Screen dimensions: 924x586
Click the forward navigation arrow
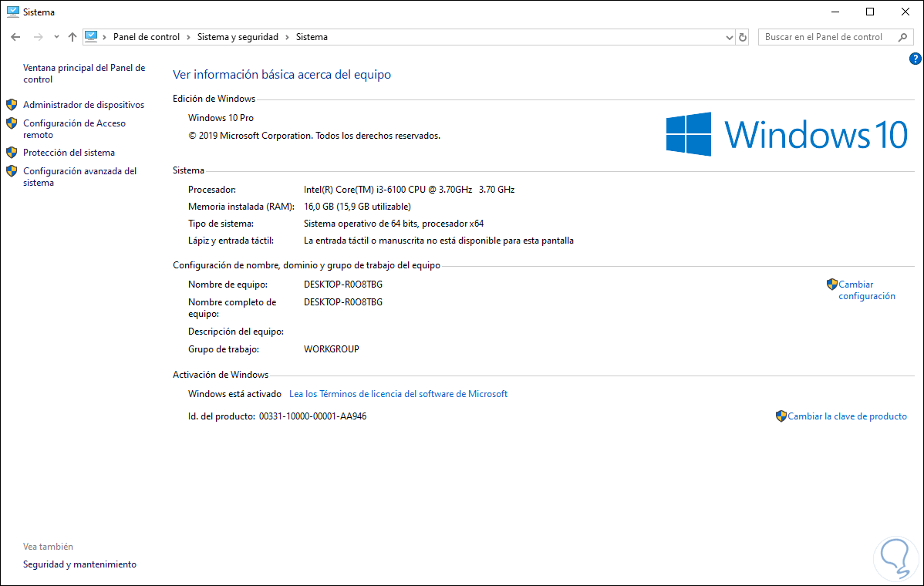[39, 37]
